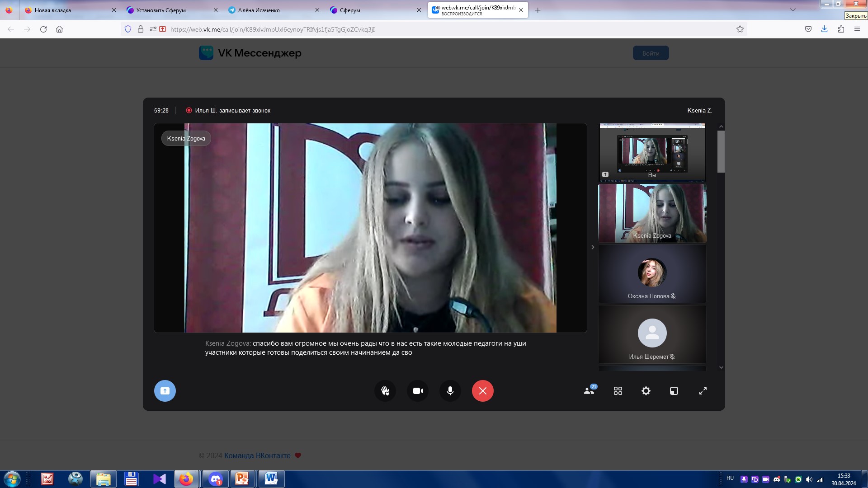Bookmark this page with star icon
The width and height of the screenshot is (868, 488).
pyautogui.click(x=740, y=29)
